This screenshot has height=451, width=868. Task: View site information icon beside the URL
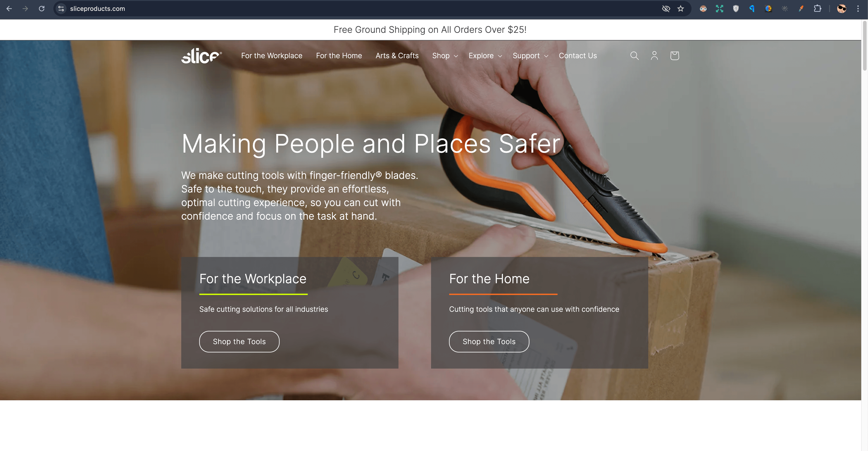pos(61,9)
